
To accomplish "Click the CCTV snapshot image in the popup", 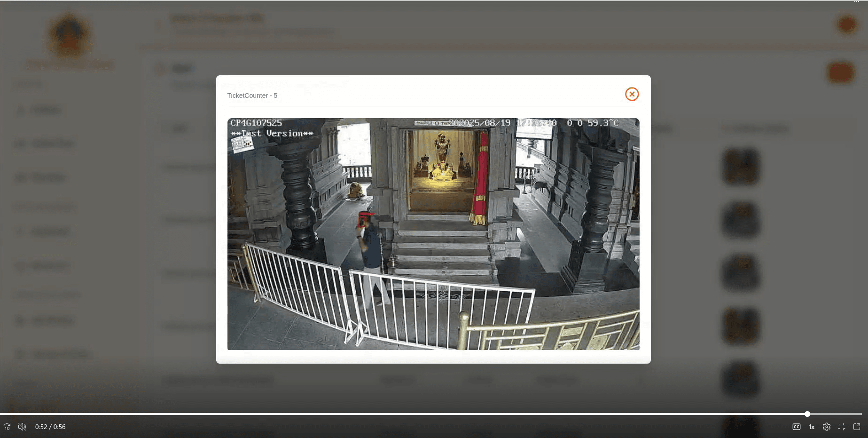I will coord(433,234).
